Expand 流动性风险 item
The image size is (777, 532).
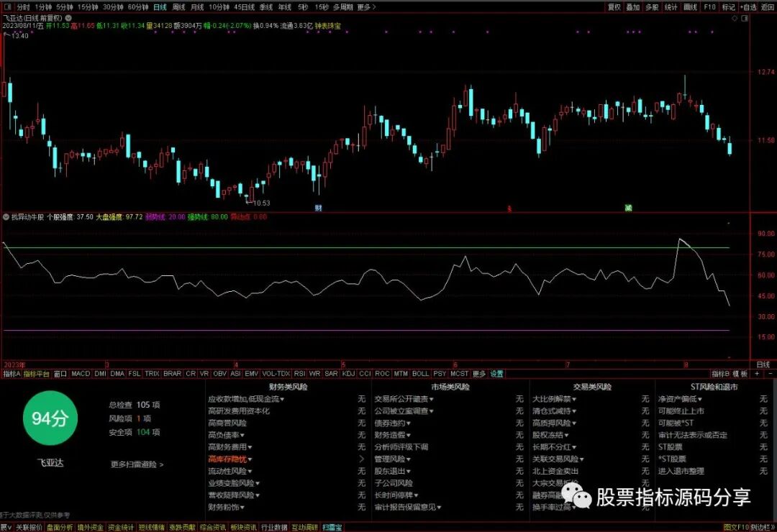(x=230, y=471)
